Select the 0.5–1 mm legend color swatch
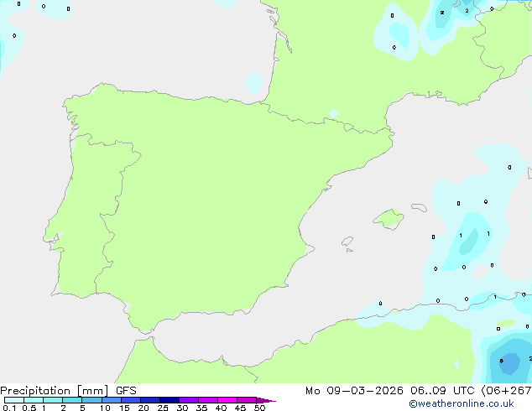 34,400
